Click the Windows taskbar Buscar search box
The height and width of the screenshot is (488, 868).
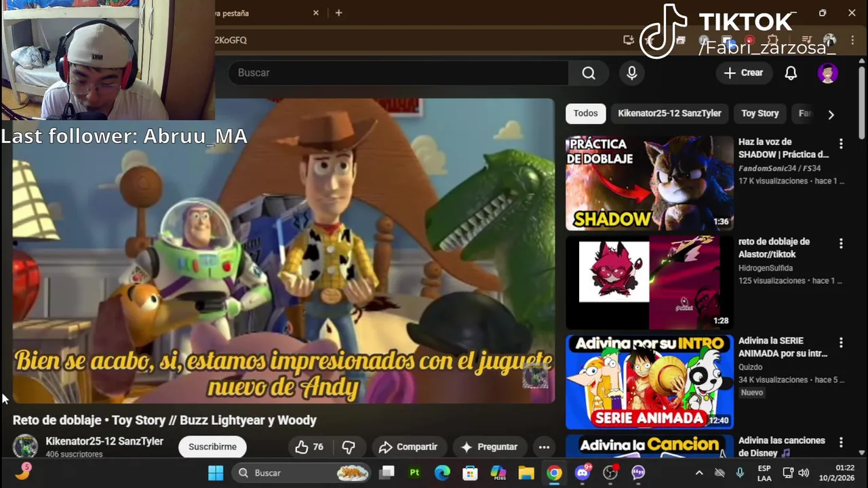(302, 472)
